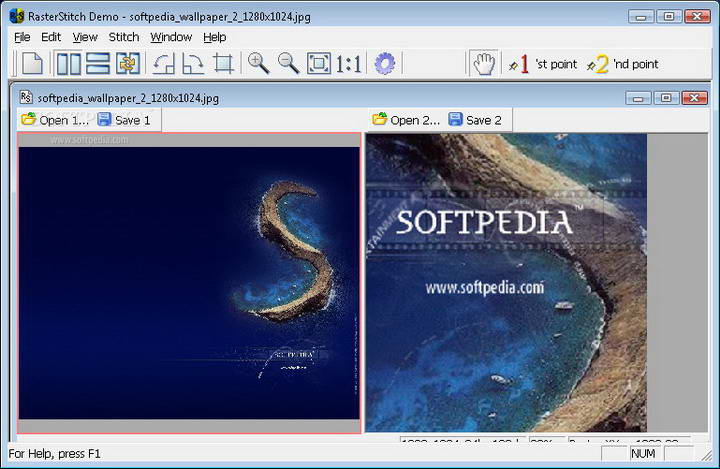Click the RasterStitch app icon in title bar

click(17, 16)
